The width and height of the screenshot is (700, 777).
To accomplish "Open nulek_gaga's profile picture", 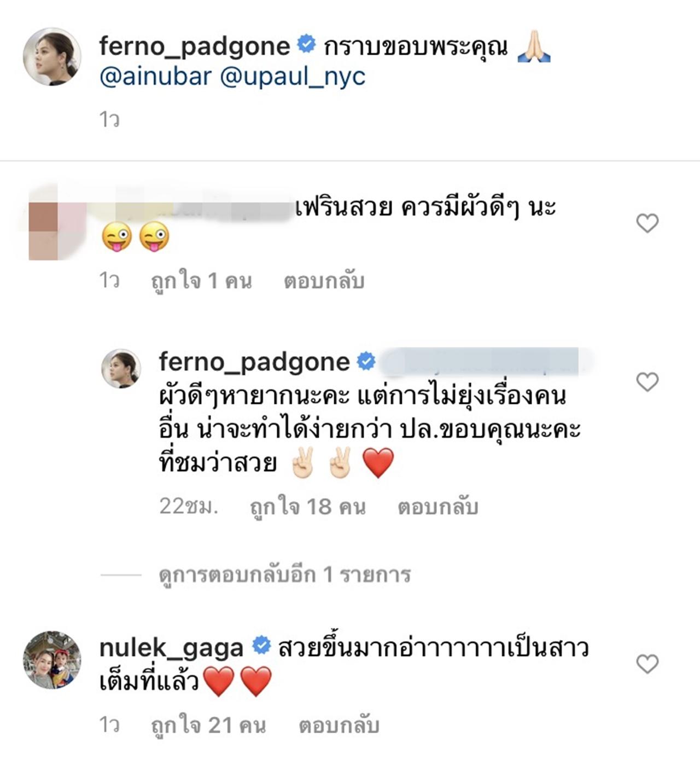I will 52,659.
